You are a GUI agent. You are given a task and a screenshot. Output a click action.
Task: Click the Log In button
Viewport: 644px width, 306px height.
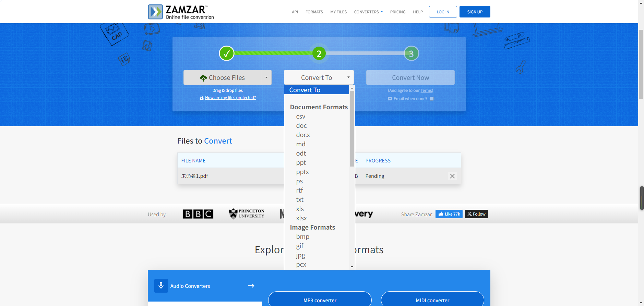443,12
